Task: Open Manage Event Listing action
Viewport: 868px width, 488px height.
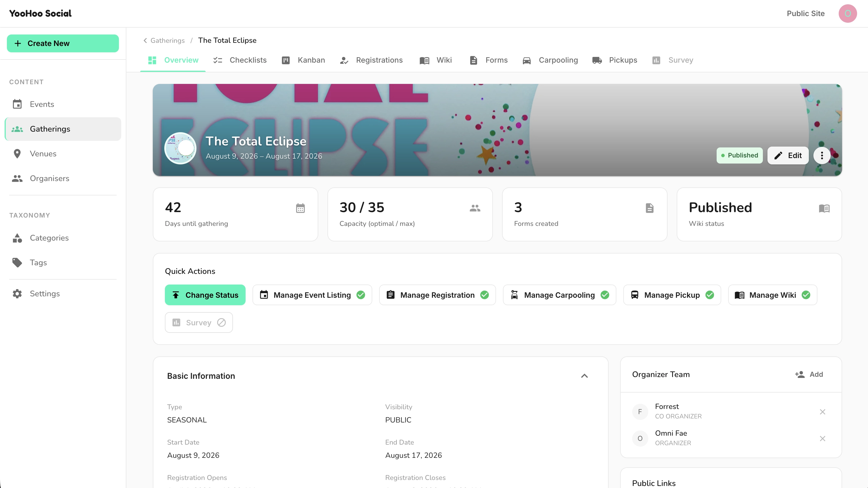Action: pos(312,295)
